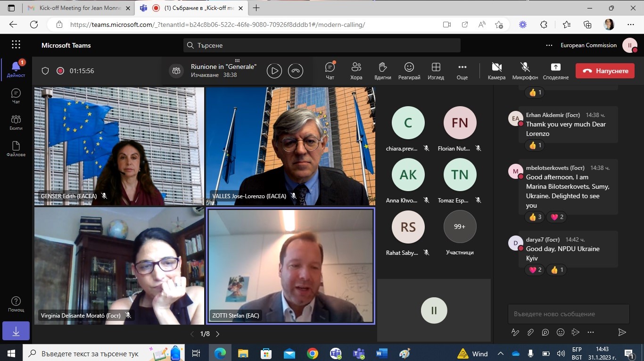644x361 pixels.
Task: Open the message Format options icon
Action: tap(515, 332)
